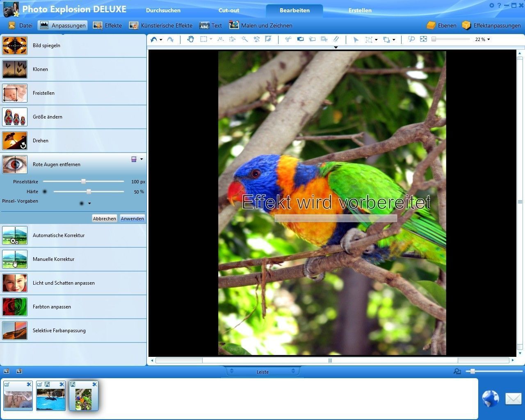Expand the Pinsel-Vorgaben brush preset dropdown
This screenshot has height=420, width=525.
[89, 203]
